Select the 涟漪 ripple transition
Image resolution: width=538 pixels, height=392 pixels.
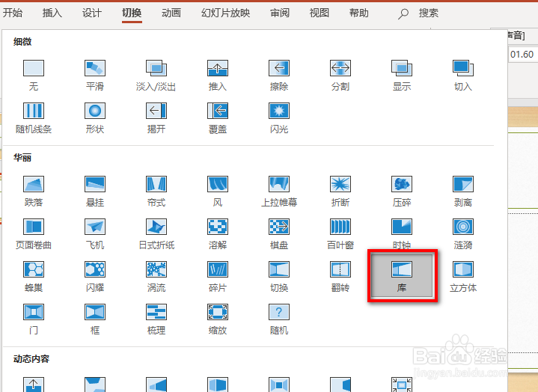tap(463, 234)
